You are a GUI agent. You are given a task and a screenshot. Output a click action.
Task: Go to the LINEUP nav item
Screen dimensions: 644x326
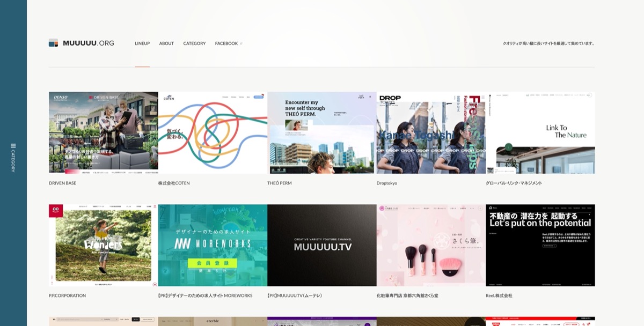pyautogui.click(x=142, y=43)
